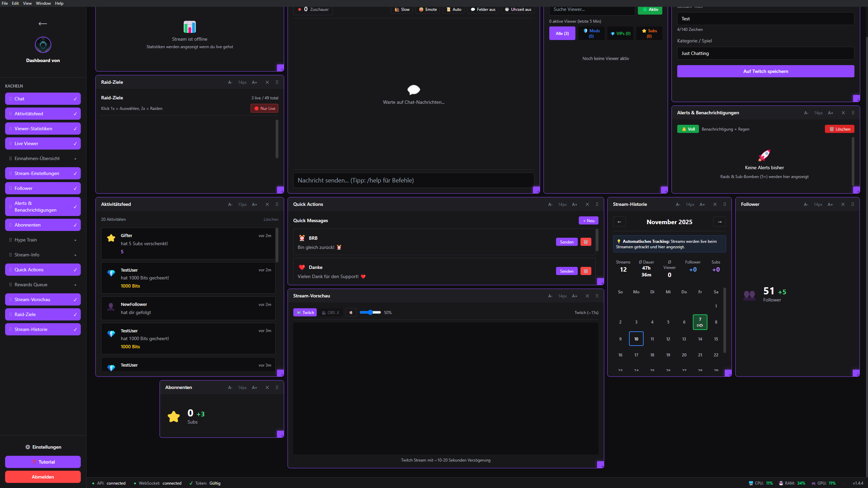The width and height of the screenshot is (868, 488).
Task: Enable the Einnahmen-Übersicht tile
Action: pos(43,158)
